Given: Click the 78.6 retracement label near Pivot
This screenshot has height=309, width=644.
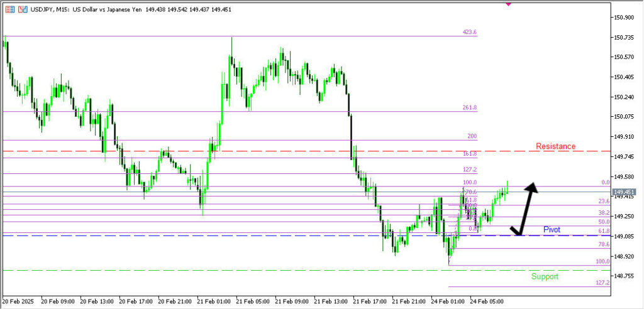Looking at the screenshot, I should pos(603,244).
